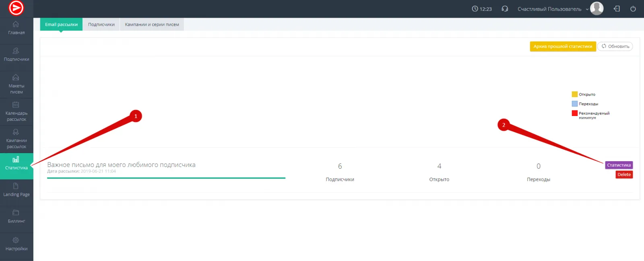Open Landing Page sidebar icon
This screenshot has width=644, height=261.
tap(16, 186)
